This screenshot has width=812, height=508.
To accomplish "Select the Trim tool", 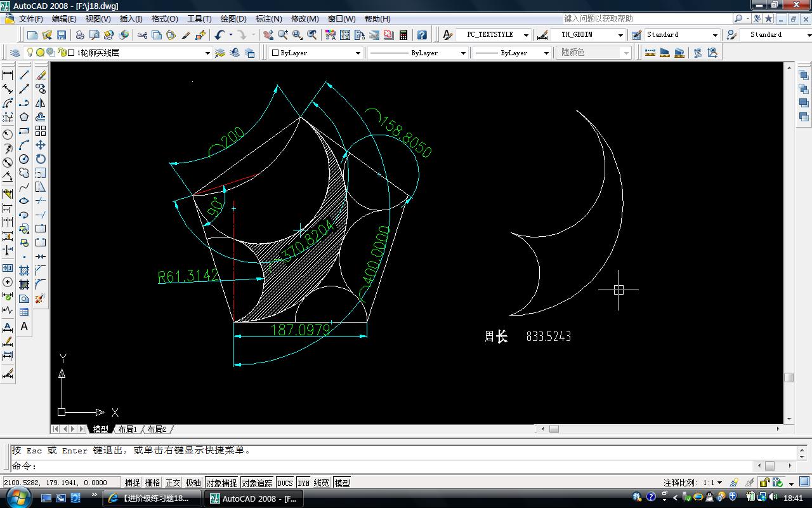I will 41,201.
